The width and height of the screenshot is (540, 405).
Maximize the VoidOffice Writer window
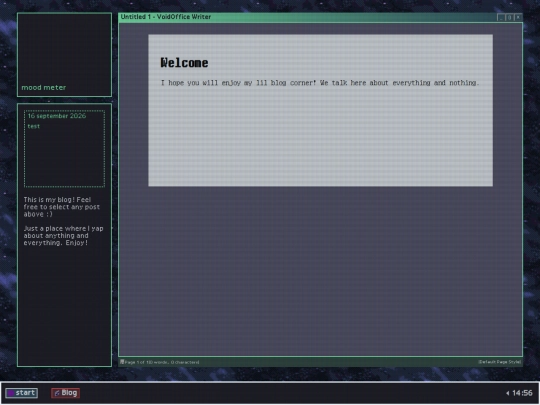coord(510,17)
